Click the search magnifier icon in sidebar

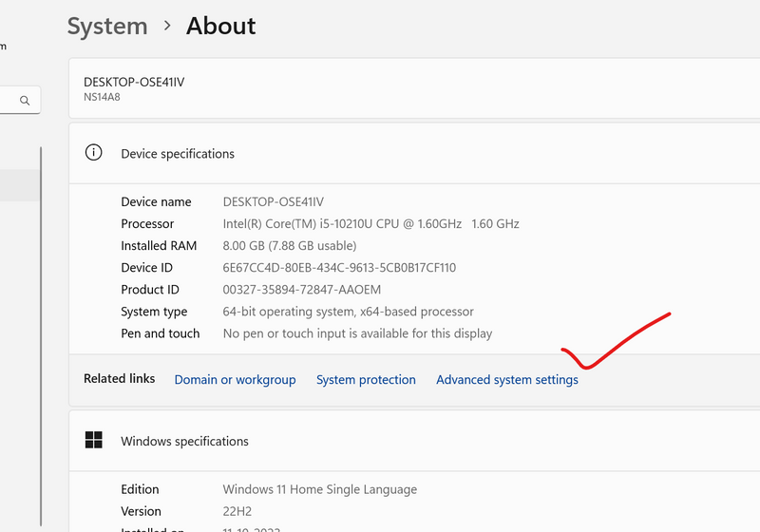pyautogui.click(x=25, y=100)
